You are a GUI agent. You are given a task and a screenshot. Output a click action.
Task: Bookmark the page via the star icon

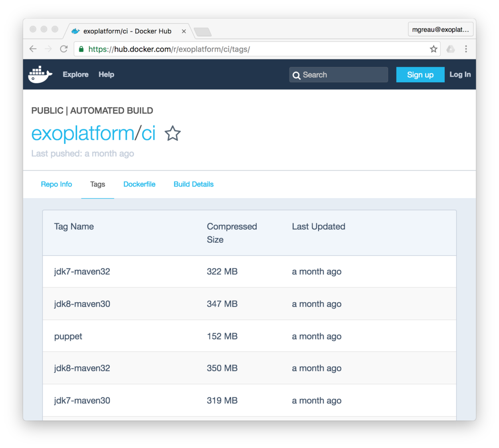pos(433,49)
